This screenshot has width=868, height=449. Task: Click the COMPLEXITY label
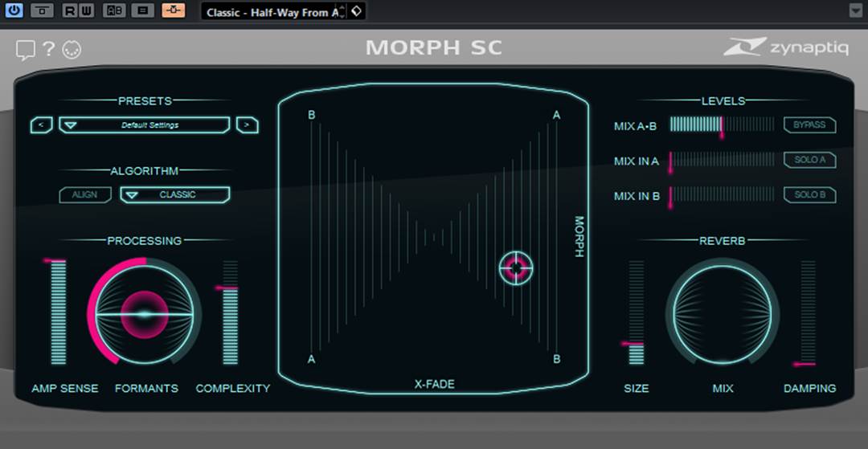pyautogui.click(x=233, y=388)
